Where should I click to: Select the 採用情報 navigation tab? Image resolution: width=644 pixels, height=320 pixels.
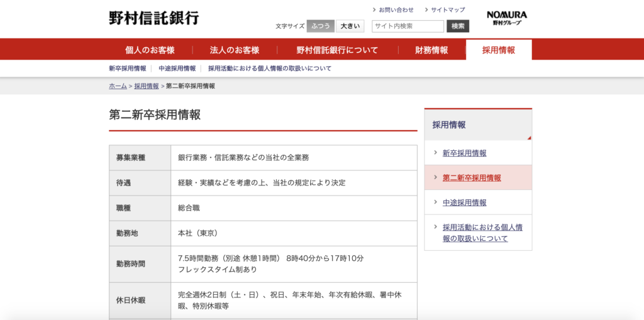tap(499, 50)
